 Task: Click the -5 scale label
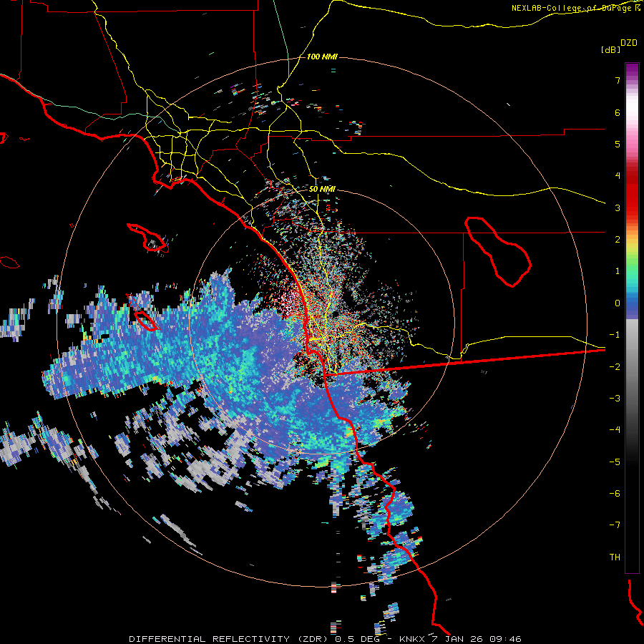pos(615,462)
